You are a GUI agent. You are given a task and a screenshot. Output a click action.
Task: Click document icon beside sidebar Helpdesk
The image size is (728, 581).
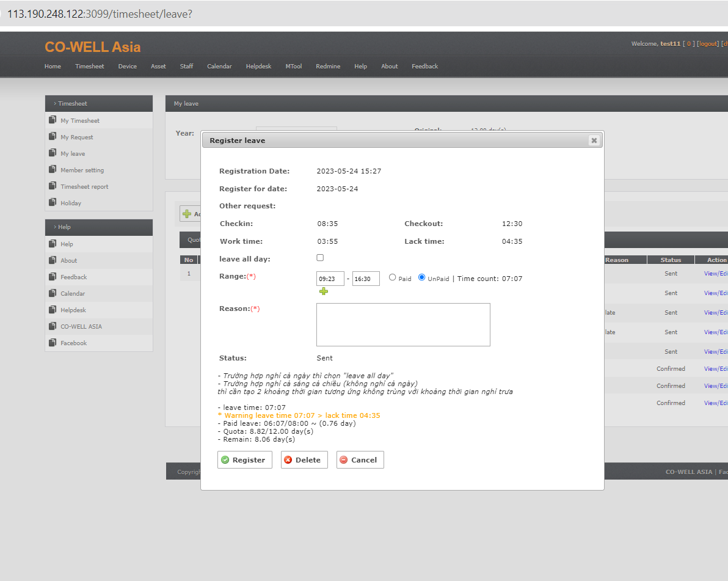53,309
